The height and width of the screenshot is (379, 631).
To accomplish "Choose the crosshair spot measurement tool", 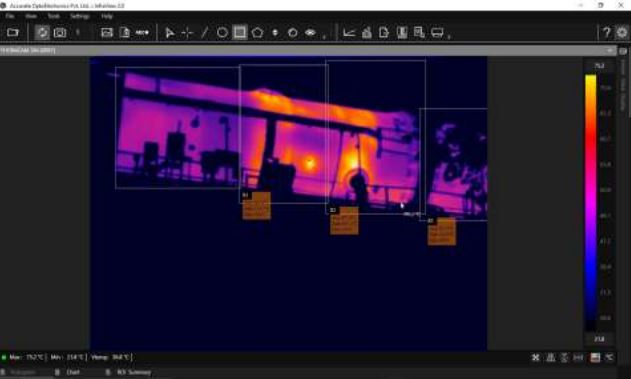I will [x=187, y=33].
